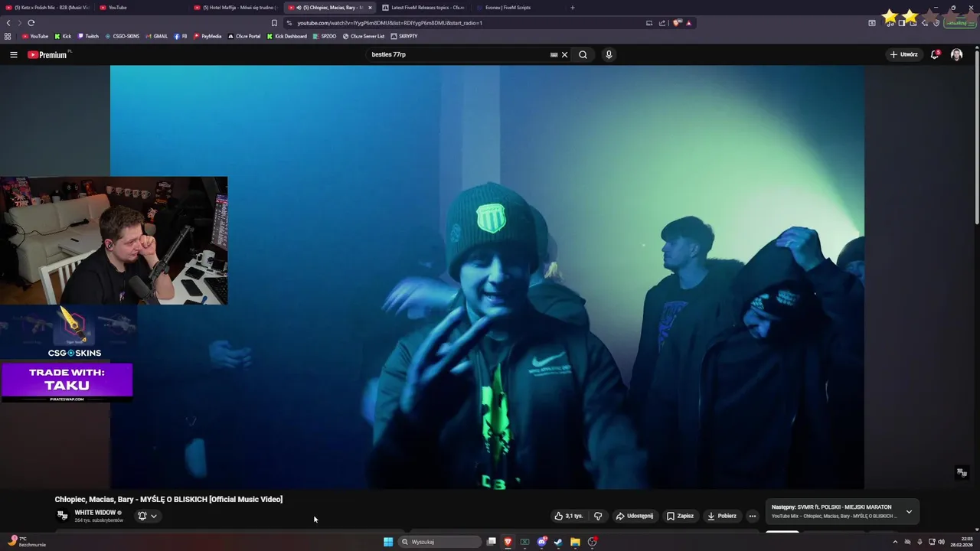
Task: Open the volume tray icon
Action: coord(941,542)
